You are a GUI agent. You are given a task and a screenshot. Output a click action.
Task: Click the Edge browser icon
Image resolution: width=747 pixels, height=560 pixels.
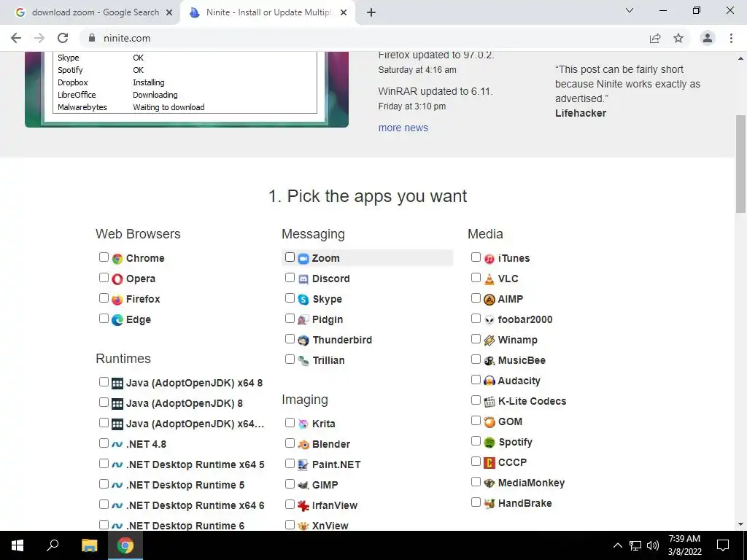[117, 320]
